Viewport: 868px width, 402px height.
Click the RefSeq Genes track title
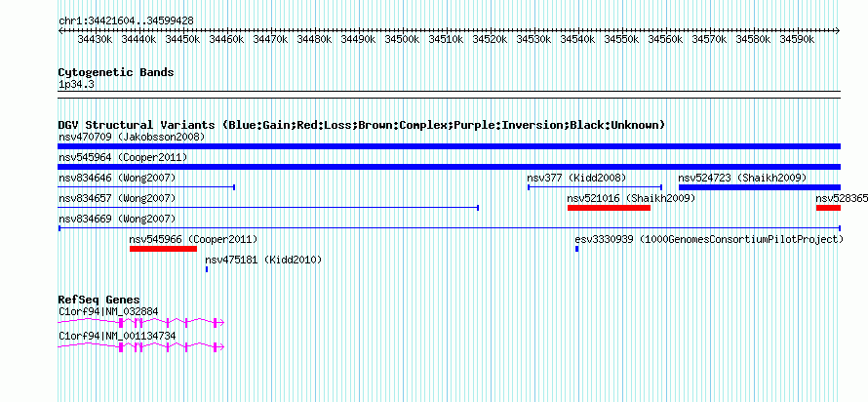(99, 301)
